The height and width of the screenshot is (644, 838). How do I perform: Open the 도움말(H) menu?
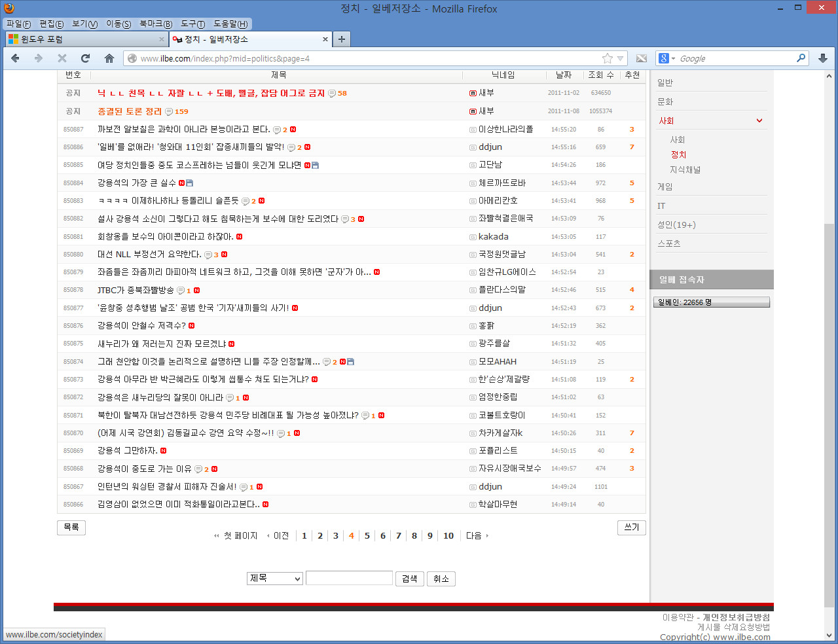[x=230, y=24]
